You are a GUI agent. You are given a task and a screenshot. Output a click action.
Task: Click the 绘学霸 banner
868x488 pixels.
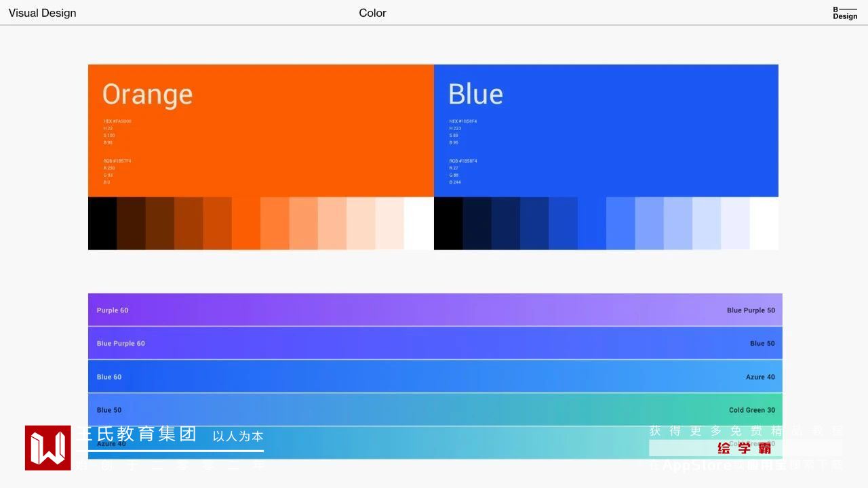(x=745, y=448)
